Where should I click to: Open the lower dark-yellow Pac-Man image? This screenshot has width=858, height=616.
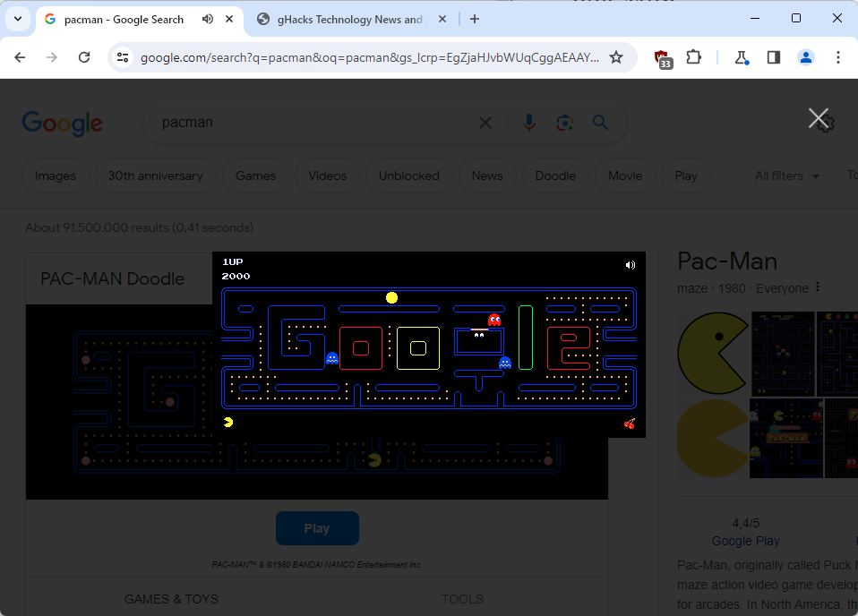coord(712,438)
